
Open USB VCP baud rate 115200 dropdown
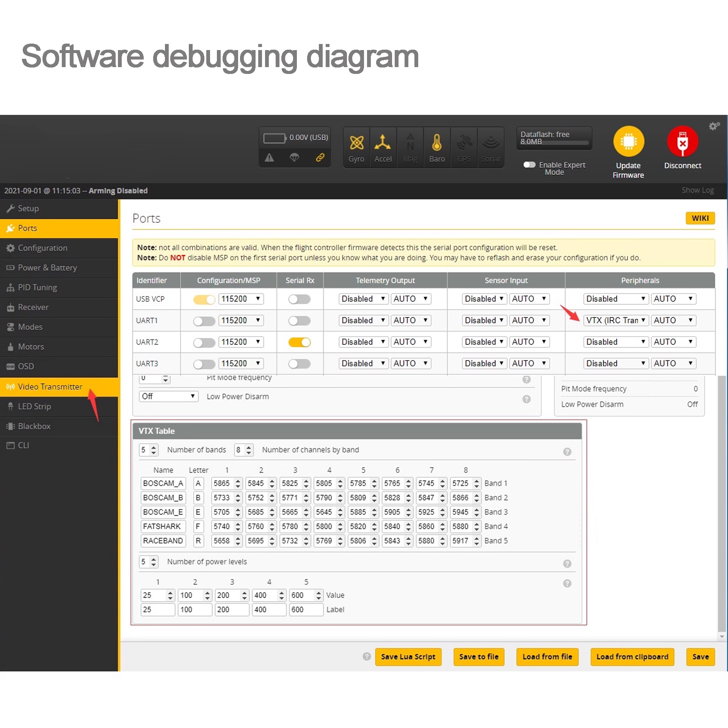click(241, 299)
